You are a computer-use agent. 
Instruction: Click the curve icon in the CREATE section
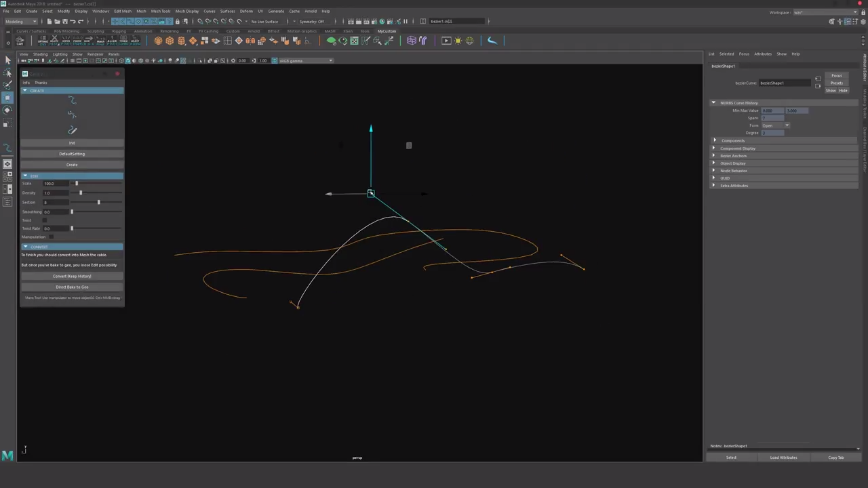click(x=73, y=100)
